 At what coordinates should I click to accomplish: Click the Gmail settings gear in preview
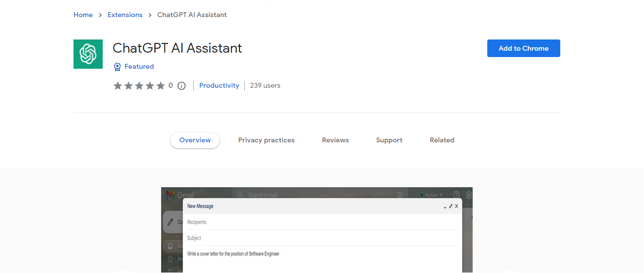[468, 195]
